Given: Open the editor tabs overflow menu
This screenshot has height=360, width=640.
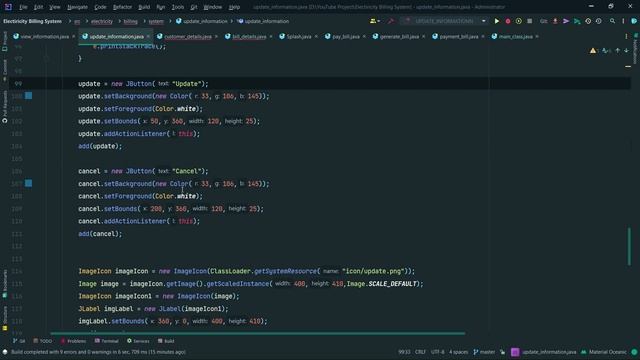Looking at the screenshot, I should (x=626, y=36).
